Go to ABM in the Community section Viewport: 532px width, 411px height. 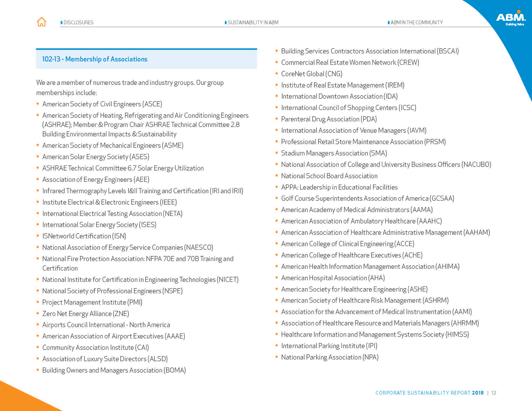416,22
